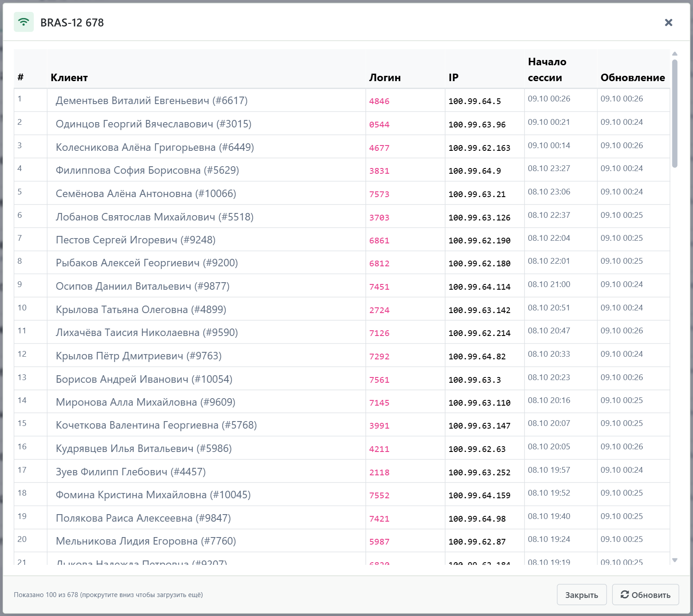Image resolution: width=693 pixels, height=616 pixels.
Task: Open client Борисов Андрей Иванович (#10054)
Action: tap(144, 379)
